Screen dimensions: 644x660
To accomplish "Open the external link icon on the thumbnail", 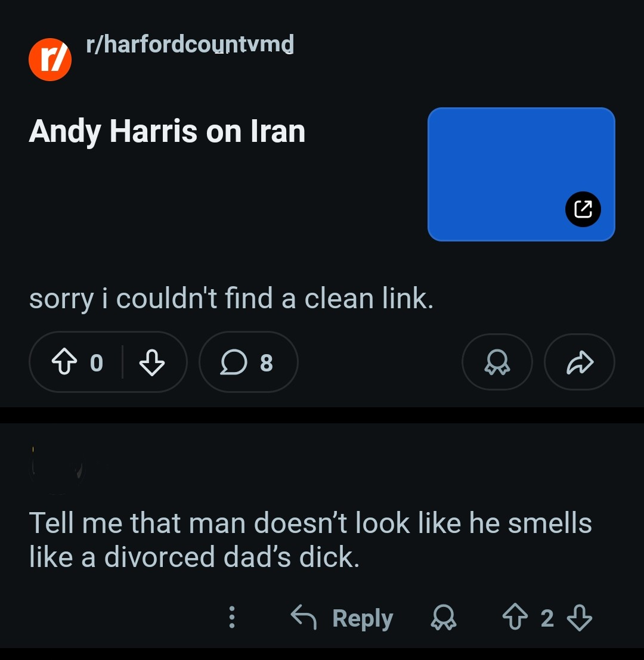I will [x=583, y=209].
